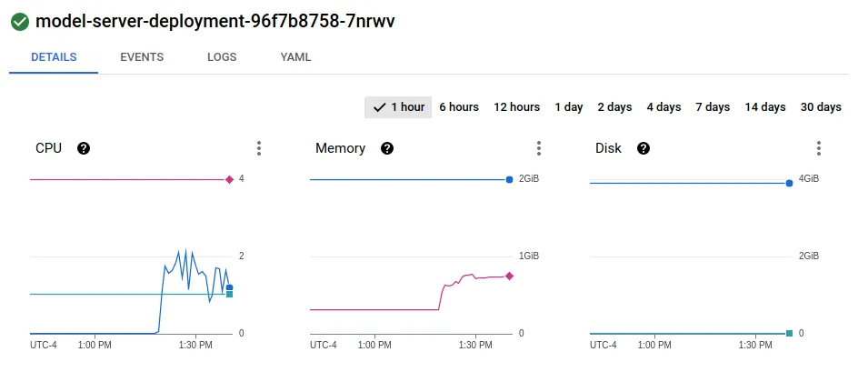Click the pink CPU limit diamond marker
868x382 pixels.
click(x=229, y=179)
